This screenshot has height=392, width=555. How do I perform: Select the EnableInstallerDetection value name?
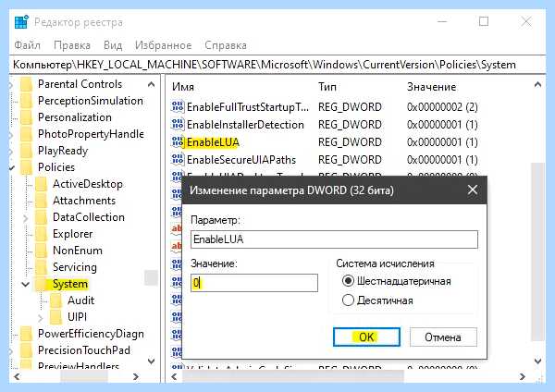coord(245,124)
